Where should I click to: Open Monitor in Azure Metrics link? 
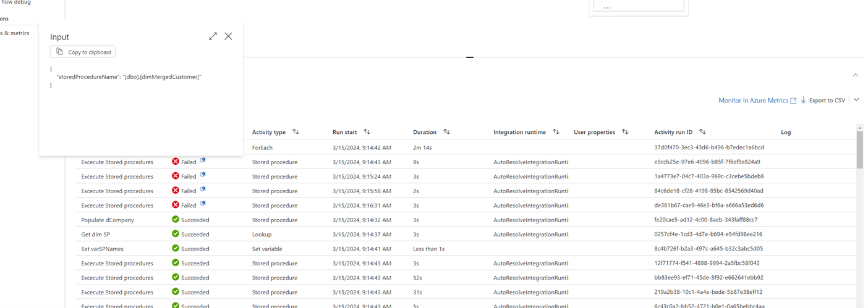click(757, 101)
